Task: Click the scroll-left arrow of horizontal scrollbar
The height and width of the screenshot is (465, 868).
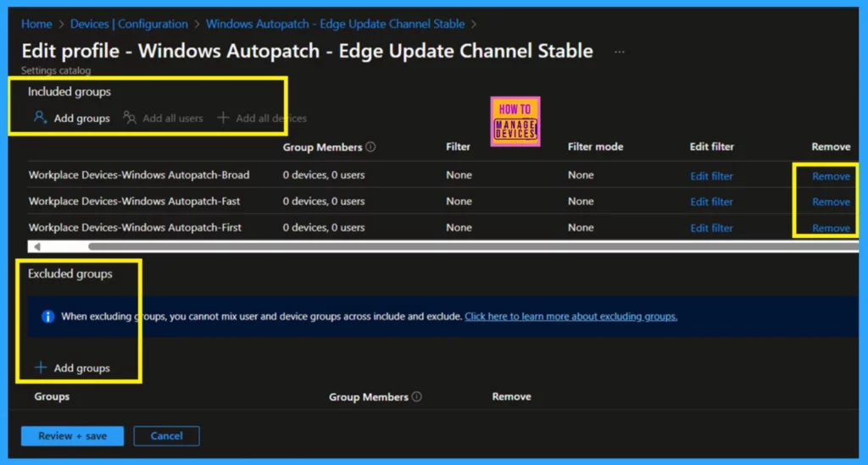Action: click(36, 246)
